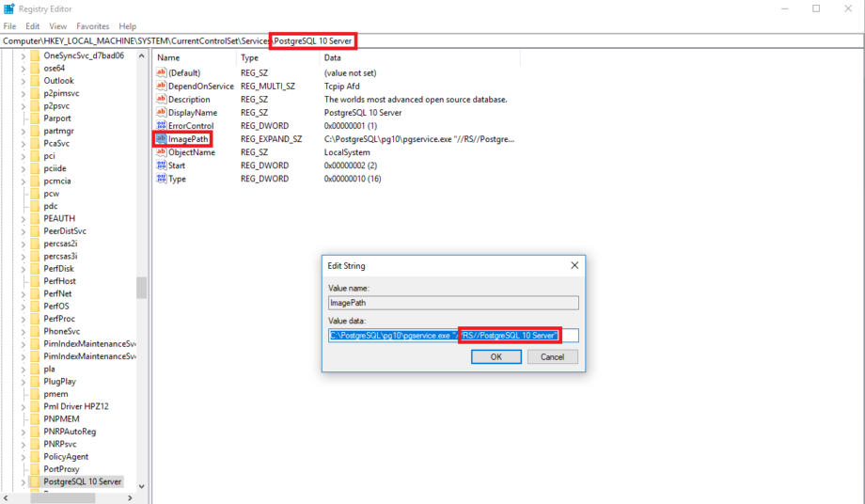865x504 pixels.
Task: Expand the PerfProc key
Action: click(24, 319)
